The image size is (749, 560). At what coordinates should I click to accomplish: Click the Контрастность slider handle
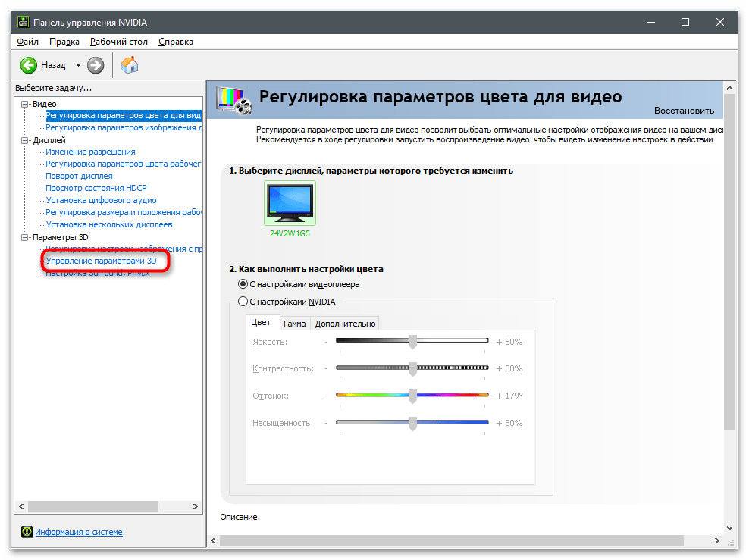(412, 368)
